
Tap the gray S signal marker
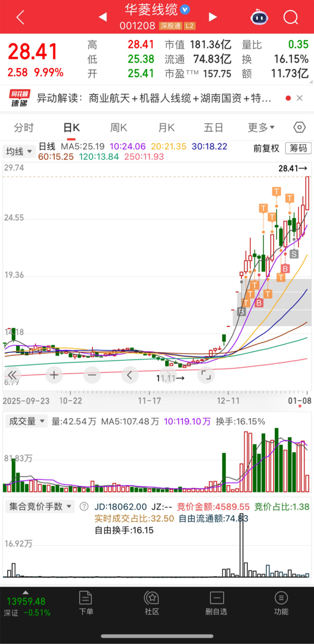294,254
